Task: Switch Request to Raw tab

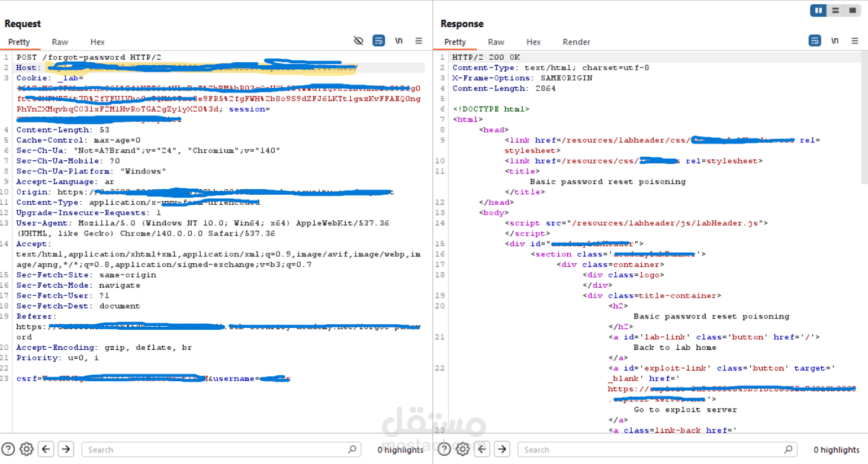Action: point(60,42)
